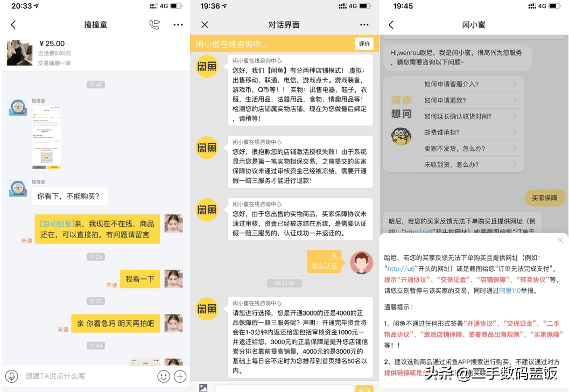Tap 撞撞童 avatar beside the screenshot message

[x=18, y=107]
